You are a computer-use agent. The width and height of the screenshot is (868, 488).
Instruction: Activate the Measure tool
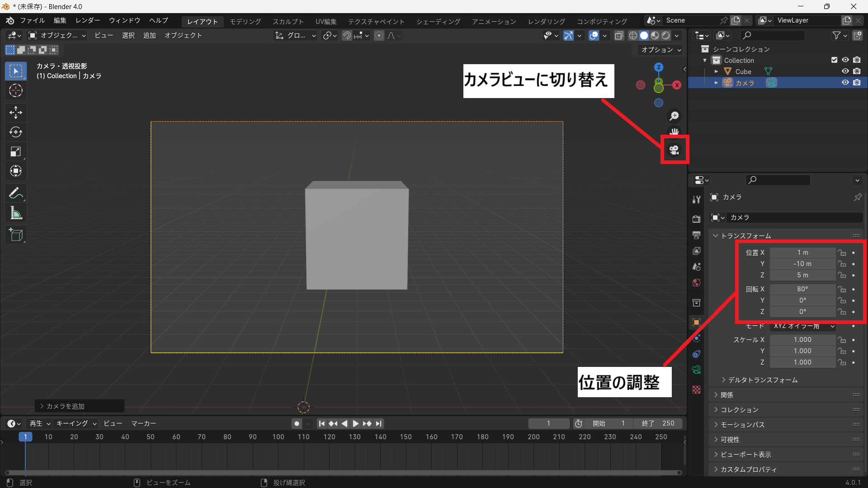tap(16, 213)
